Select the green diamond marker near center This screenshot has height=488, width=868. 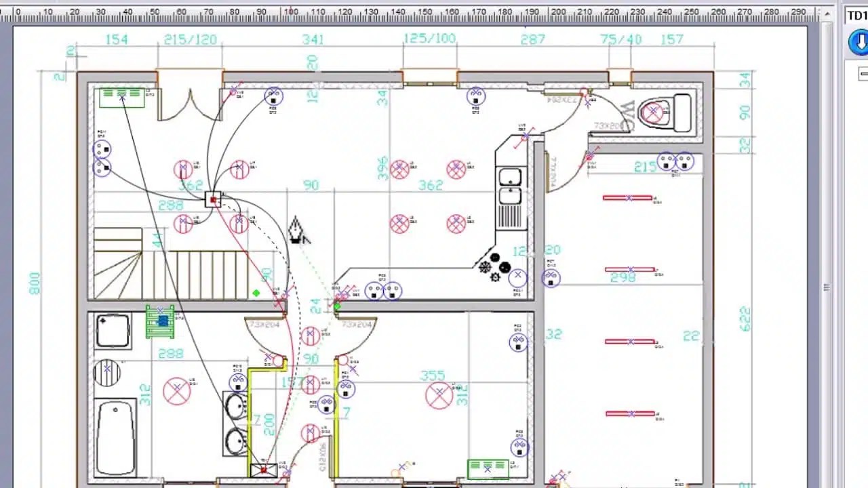pyautogui.click(x=256, y=293)
